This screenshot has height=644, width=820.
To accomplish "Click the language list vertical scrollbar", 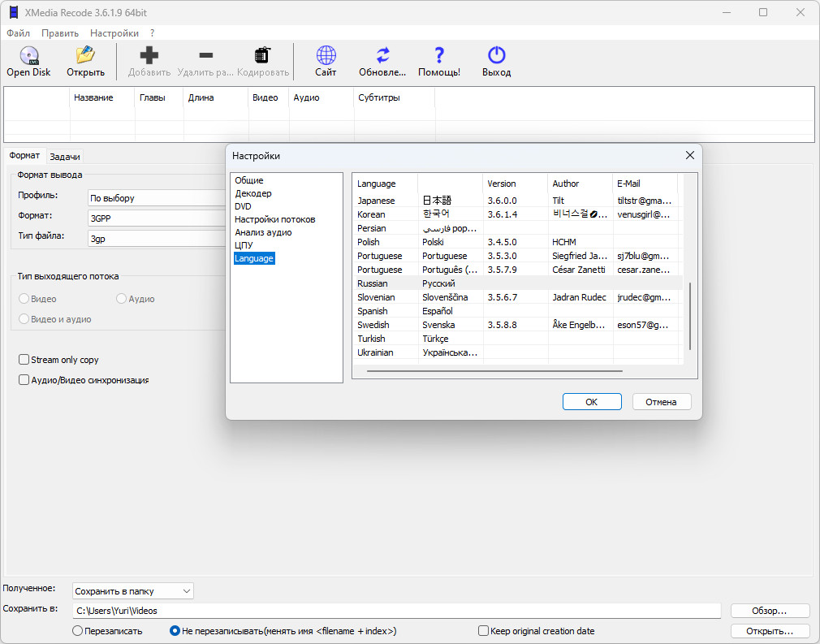I will (689, 315).
